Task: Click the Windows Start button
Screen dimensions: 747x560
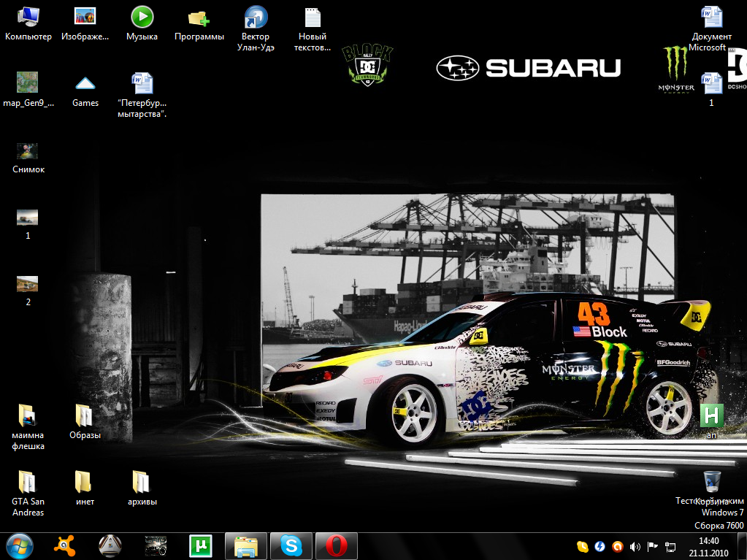Action: coord(19,545)
